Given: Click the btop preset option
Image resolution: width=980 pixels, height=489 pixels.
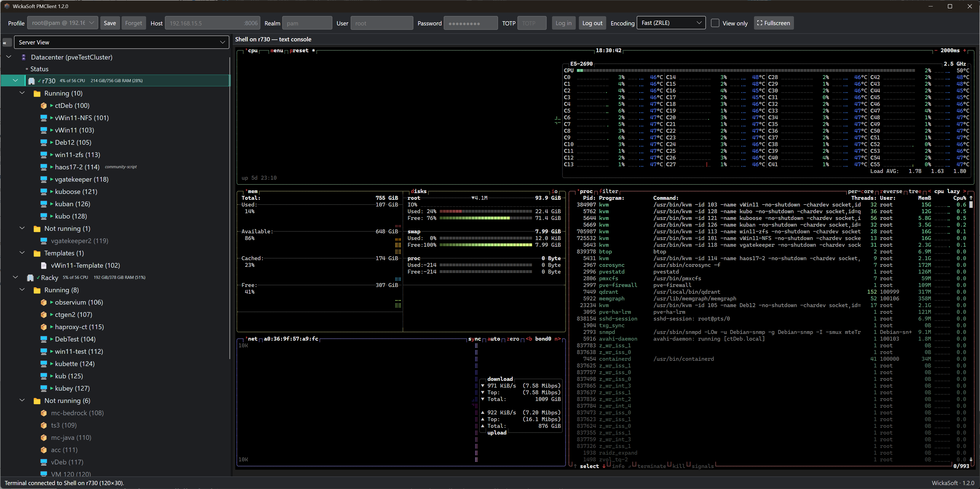Looking at the screenshot, I should click(299, 51).
